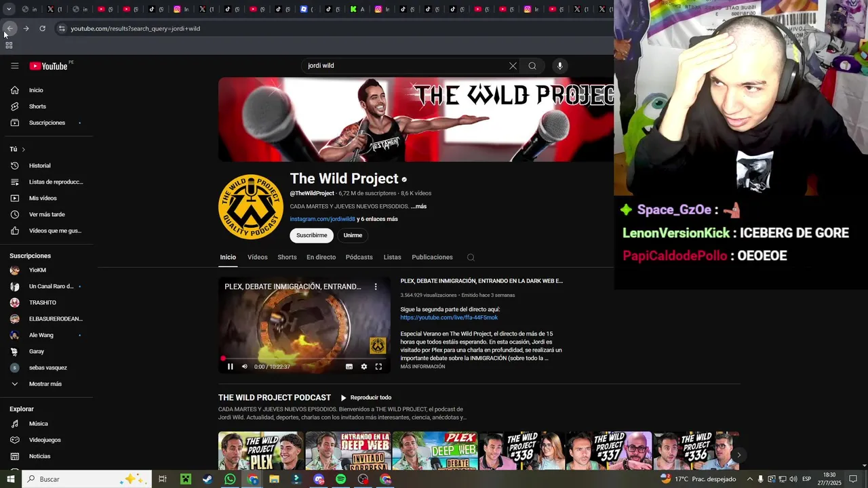Open Suscripciones in sidebar

pyautogui.click(x=47, y=123)
